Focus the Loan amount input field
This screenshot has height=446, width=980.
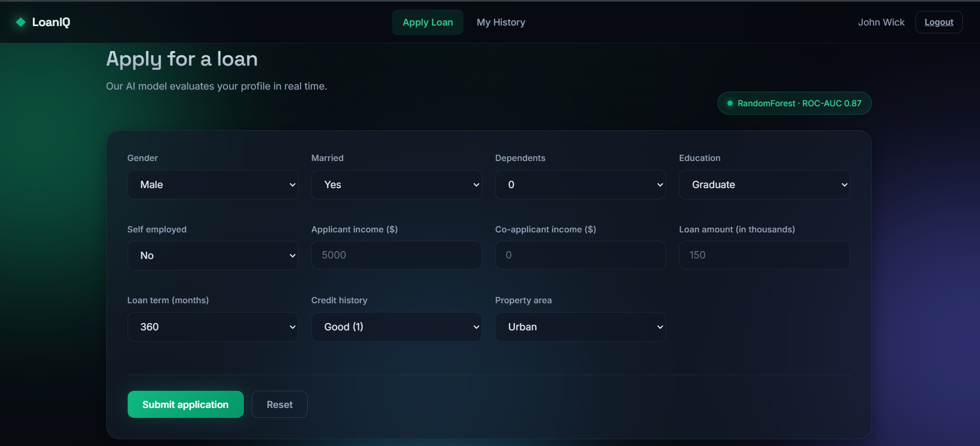tap(764, 255)
